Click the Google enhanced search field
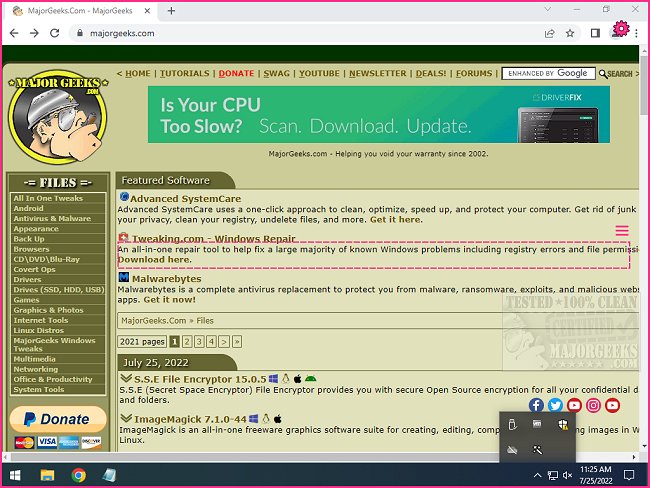This screenshot has height=488, width=650. [548, 73]
